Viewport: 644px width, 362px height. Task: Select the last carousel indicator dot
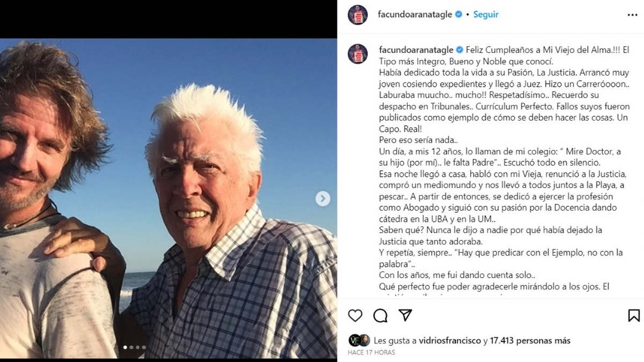[x=143, y=348]
